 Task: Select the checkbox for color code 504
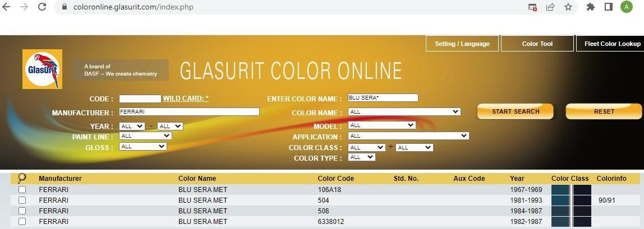click(22, 200)
